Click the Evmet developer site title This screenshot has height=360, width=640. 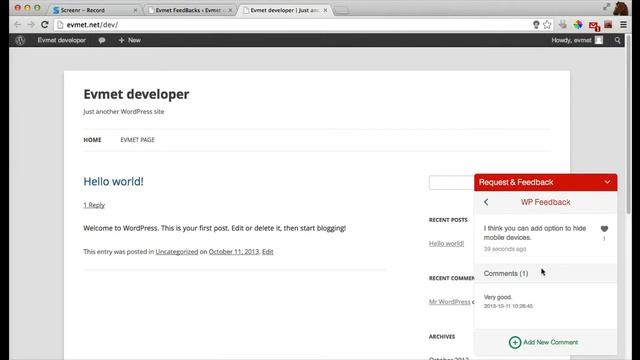point(136,94)
